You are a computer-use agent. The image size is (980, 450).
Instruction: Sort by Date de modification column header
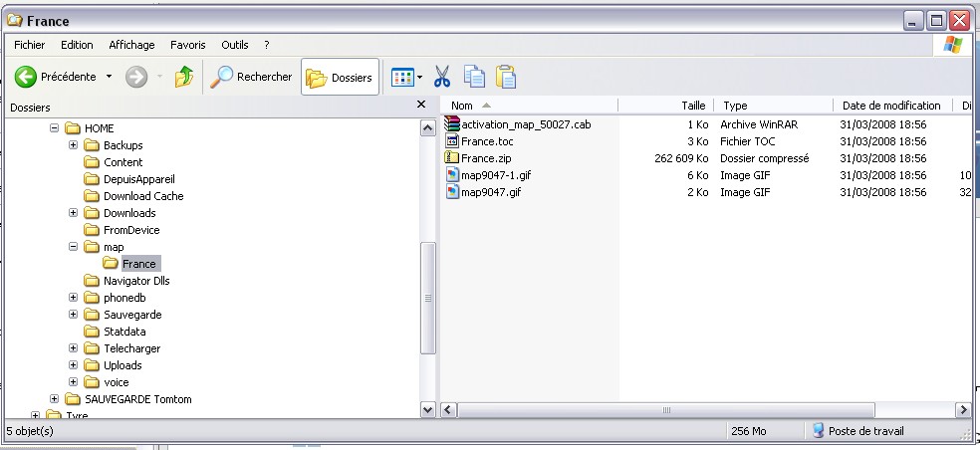coord(893,106)
